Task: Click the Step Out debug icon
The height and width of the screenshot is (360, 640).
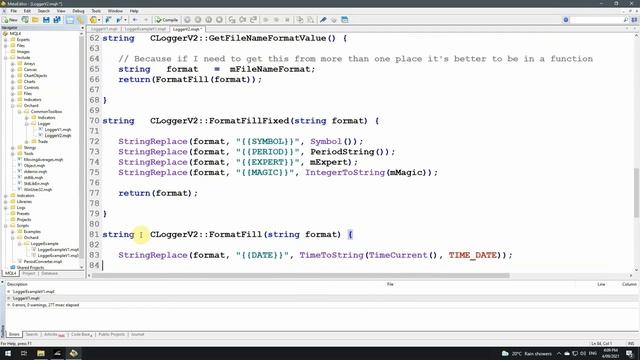Action: coord(253,20)
